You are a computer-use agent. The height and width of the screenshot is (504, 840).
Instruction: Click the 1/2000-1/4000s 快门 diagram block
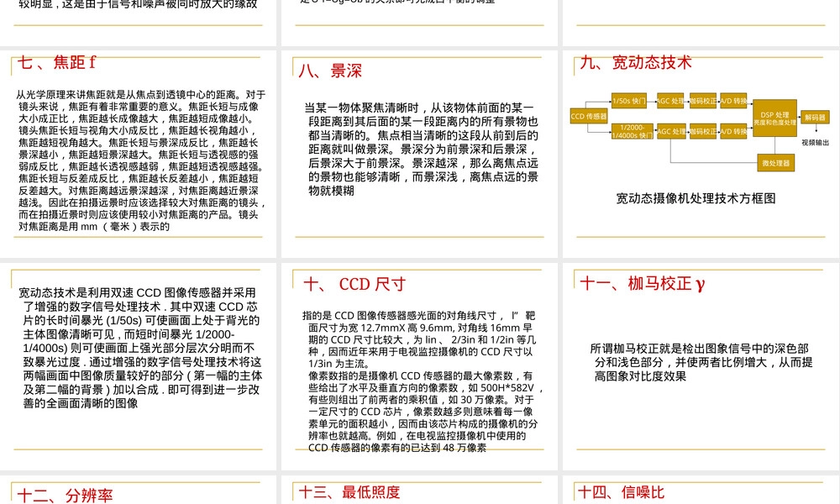(x=633, y=131)
